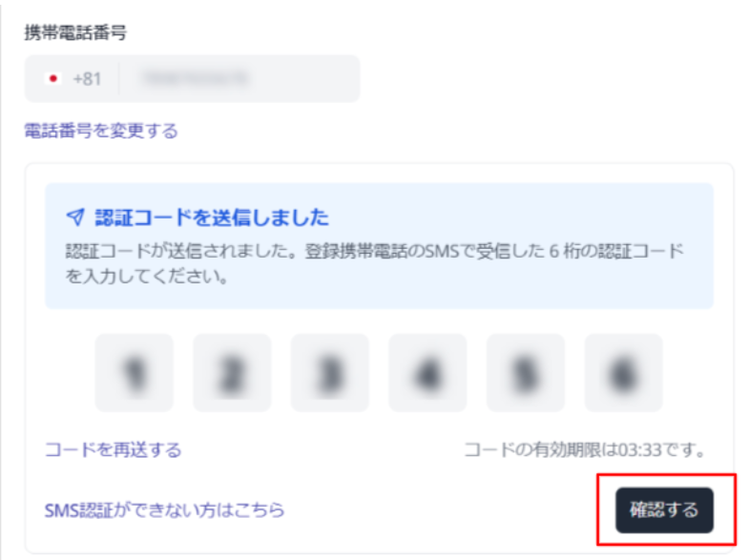749x560 pixels.
Task: Click the 携帯電話番号 field label
Action: 75,32
